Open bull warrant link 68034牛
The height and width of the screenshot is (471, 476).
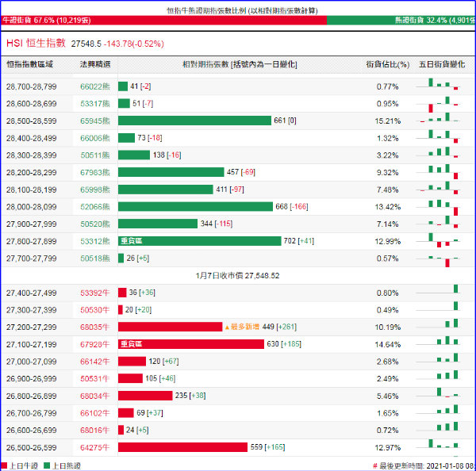point(94,396)
